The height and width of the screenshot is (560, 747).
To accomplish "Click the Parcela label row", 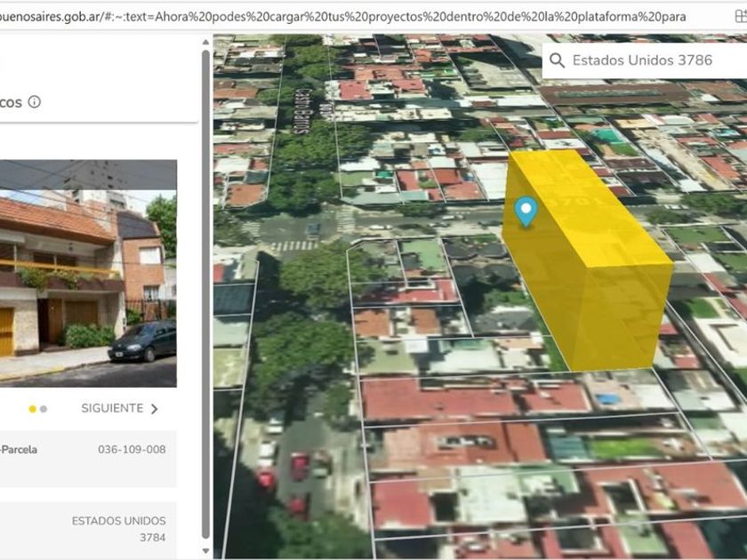I will [19, 450].
